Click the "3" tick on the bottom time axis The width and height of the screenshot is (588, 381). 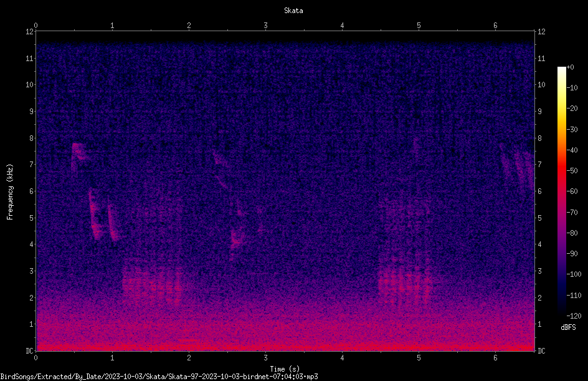click(x=265, y=358)
